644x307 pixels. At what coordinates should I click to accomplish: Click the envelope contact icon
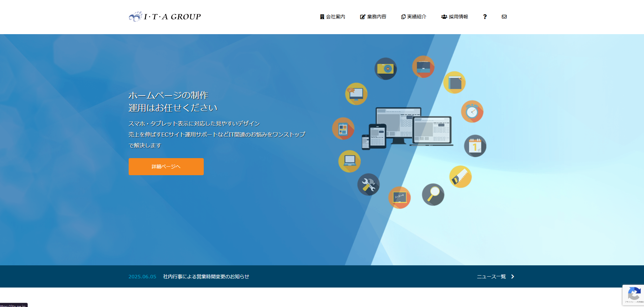pos(504,17)
